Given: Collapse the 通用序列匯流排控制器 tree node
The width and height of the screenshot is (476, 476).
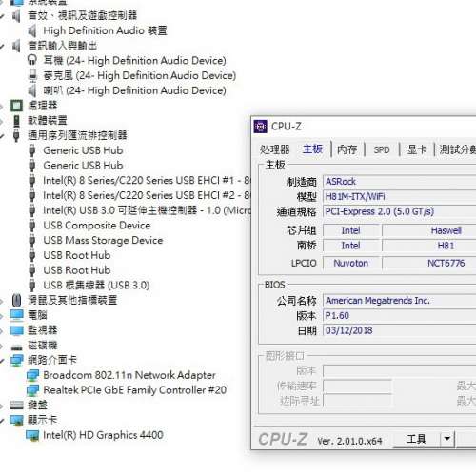Looking at the screenshot, I should (2, 136).
